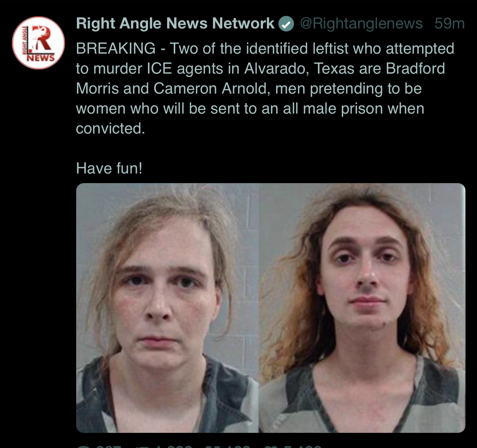This screenshot has height=448, width=477.
Task: Tap the name 'Bradford' in the tweet text
Action: (415, 68)
